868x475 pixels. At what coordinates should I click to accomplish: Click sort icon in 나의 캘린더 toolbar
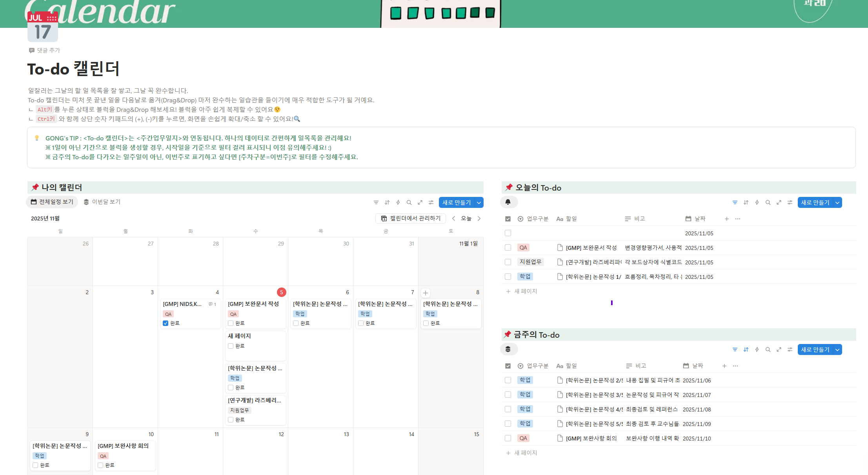[x=387, y=202]
